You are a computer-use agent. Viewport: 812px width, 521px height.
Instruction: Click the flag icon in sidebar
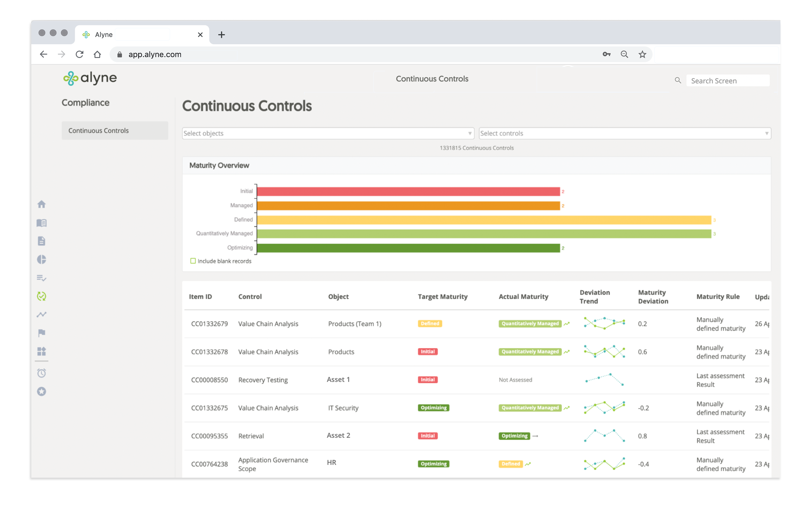(x=42, y=333)
